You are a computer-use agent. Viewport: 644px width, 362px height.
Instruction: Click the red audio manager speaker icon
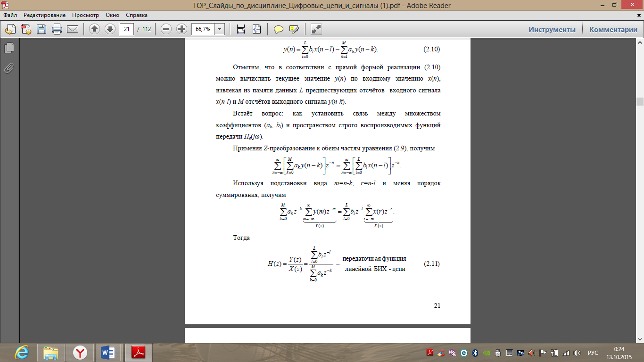pos(532,353)
